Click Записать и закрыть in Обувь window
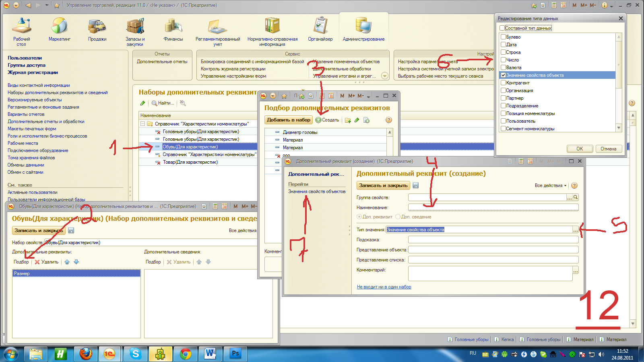 [x=39, y=230]
